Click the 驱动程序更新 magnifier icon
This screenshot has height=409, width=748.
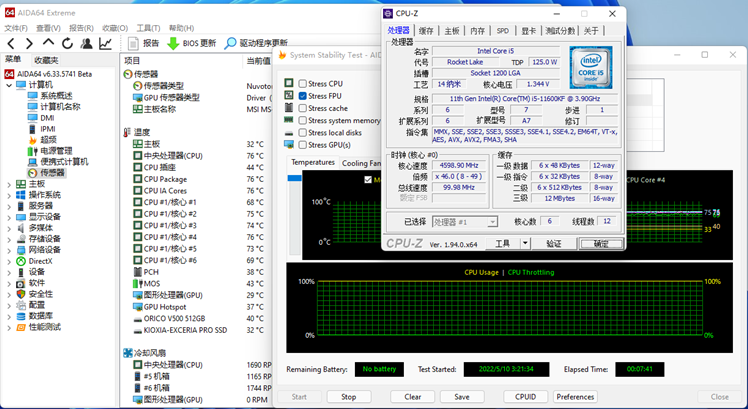coord(230,43)
